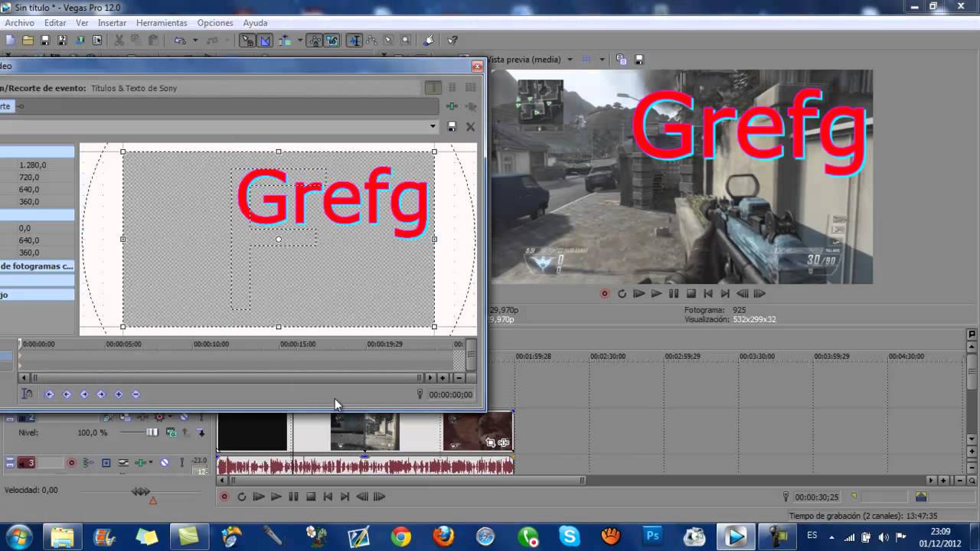The image size is (980, 551).
Task: Toggle Ignore Event Grouping button
Action: click(x=332, y=41)
